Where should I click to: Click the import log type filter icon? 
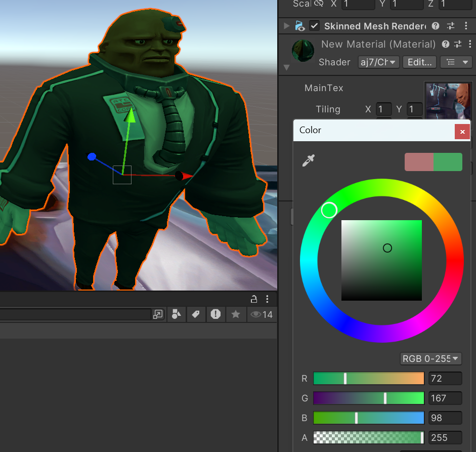(215, 314)
